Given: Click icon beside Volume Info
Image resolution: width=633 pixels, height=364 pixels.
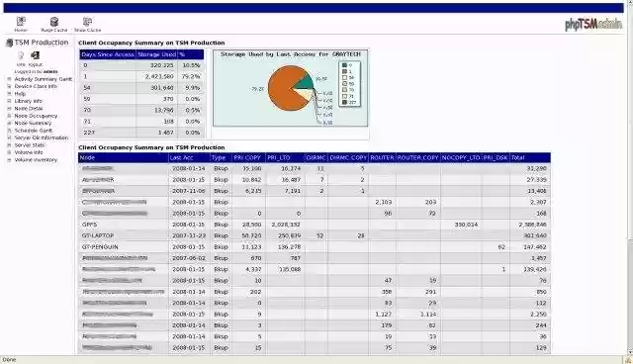Looking at the screenshot, I should point(9,152).
